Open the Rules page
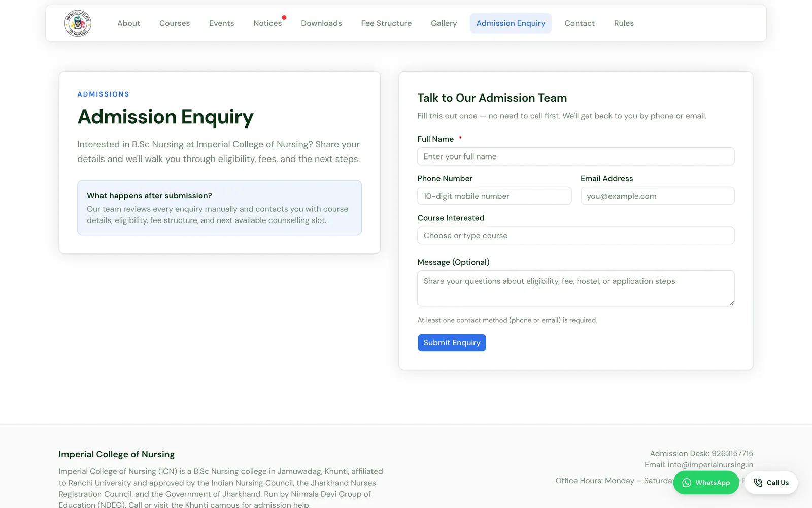The width and height of the screenshot is (812, 508). pyautogui.click(x=624, y=23)
